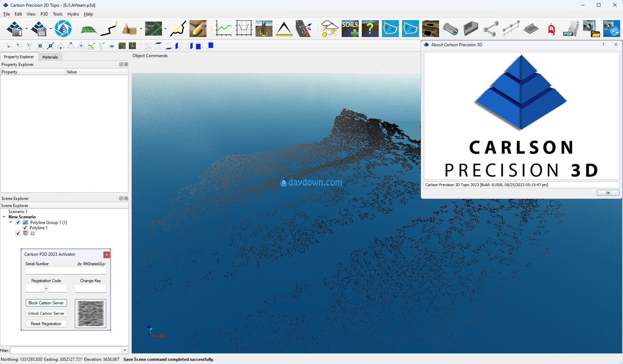Click the pencil terrain edit icon

[198, 29]
